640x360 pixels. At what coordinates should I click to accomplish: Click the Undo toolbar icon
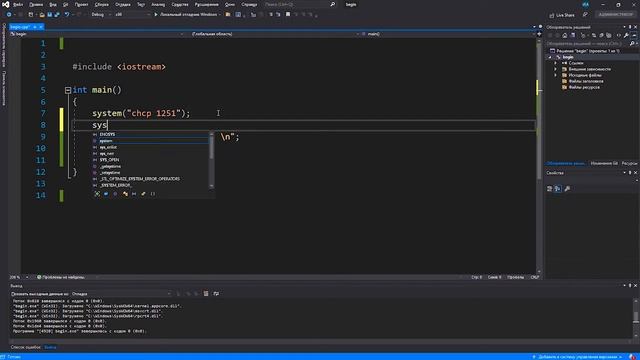click(x=67, y=15)
